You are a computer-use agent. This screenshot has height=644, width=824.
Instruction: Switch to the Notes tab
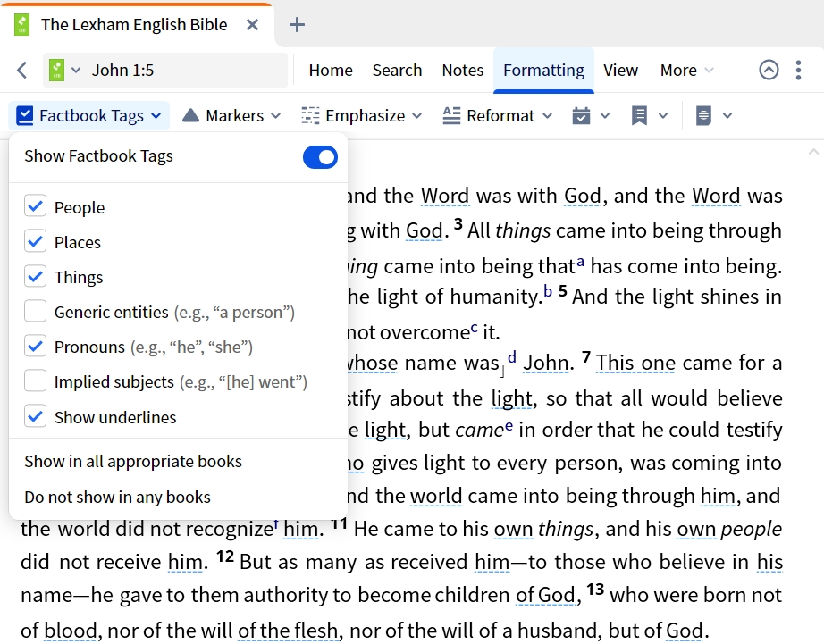pos(462,70)
